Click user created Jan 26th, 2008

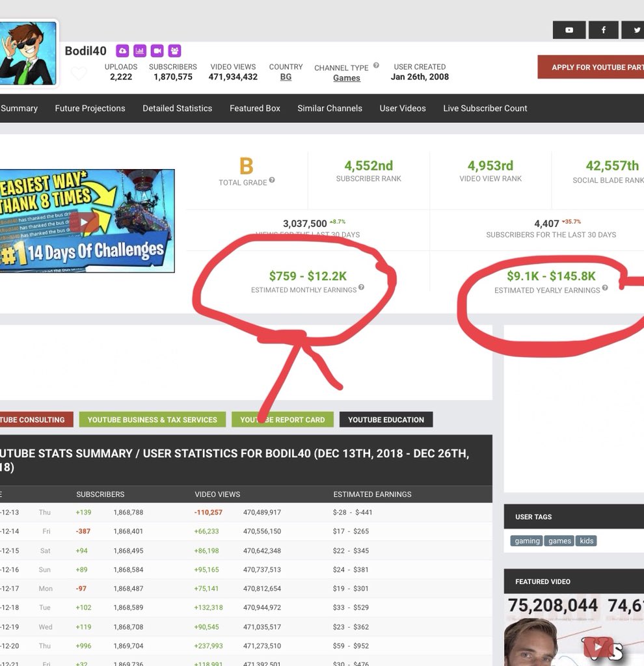pos(420,77)
